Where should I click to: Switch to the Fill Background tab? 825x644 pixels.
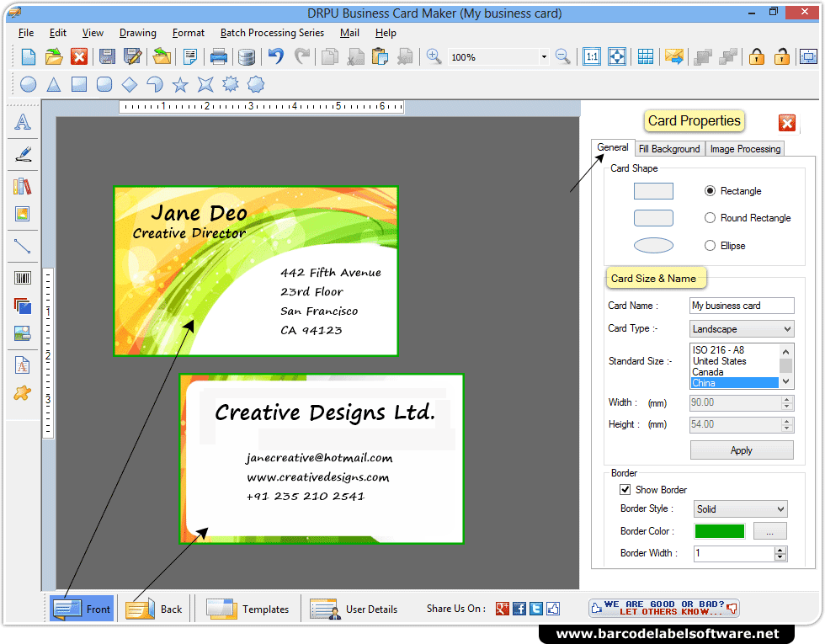click(669, 149)
